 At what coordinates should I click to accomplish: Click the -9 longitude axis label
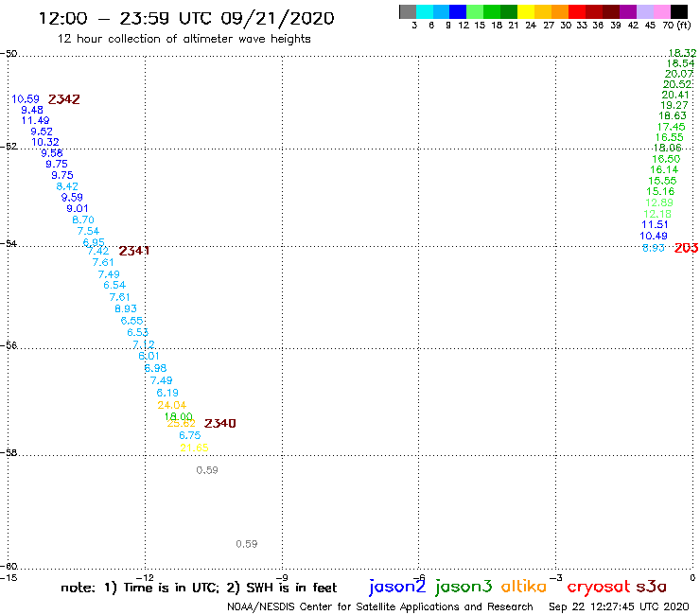[x=282, y=577]
